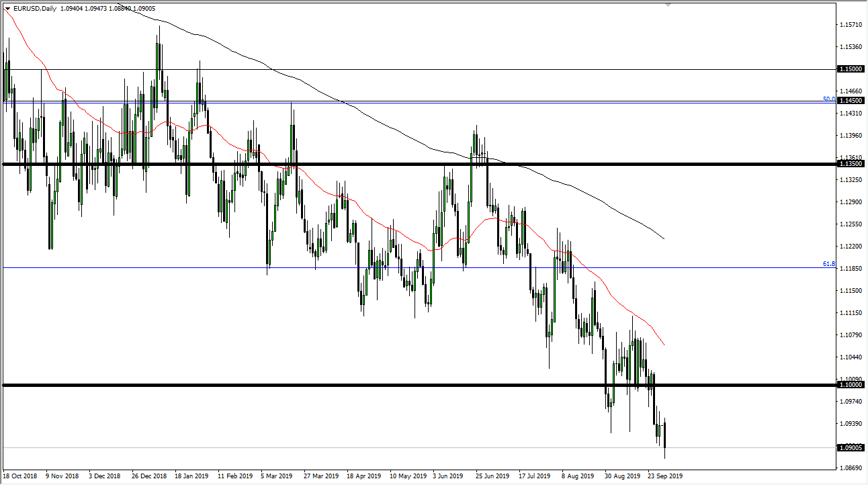Select the 1.10000 psychological level price tag
The image size is (868, 485).
(851, 385)
